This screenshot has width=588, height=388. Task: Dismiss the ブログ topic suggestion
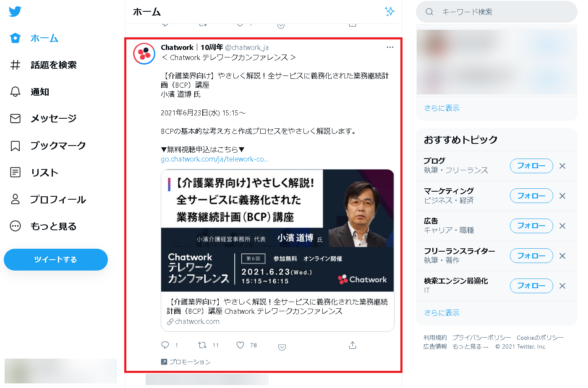click(562, 166)
